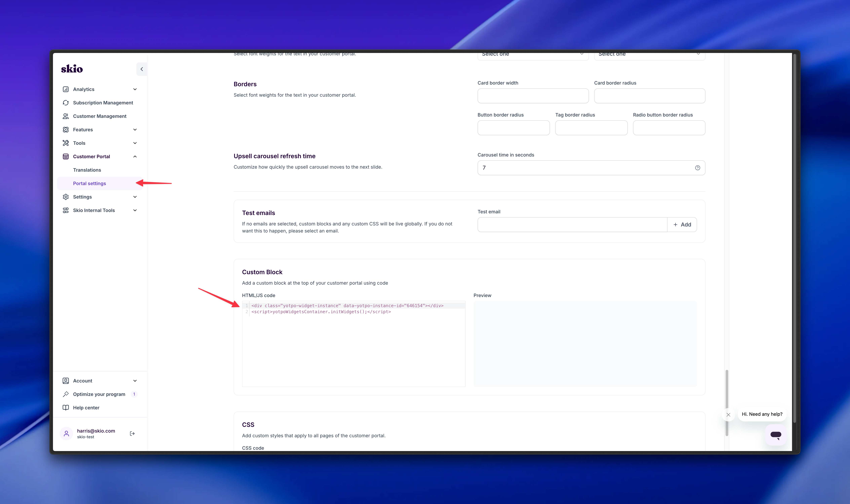
Task: Click the Subscription Management refresh icon
Action: tap(66, 103)
